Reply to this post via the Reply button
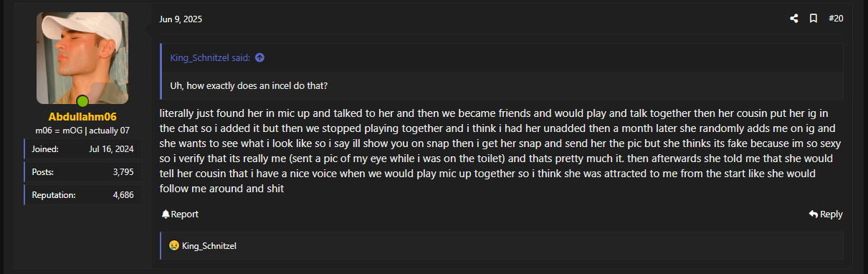The width and height of the screenshot is (868, 274). [826, 214]
